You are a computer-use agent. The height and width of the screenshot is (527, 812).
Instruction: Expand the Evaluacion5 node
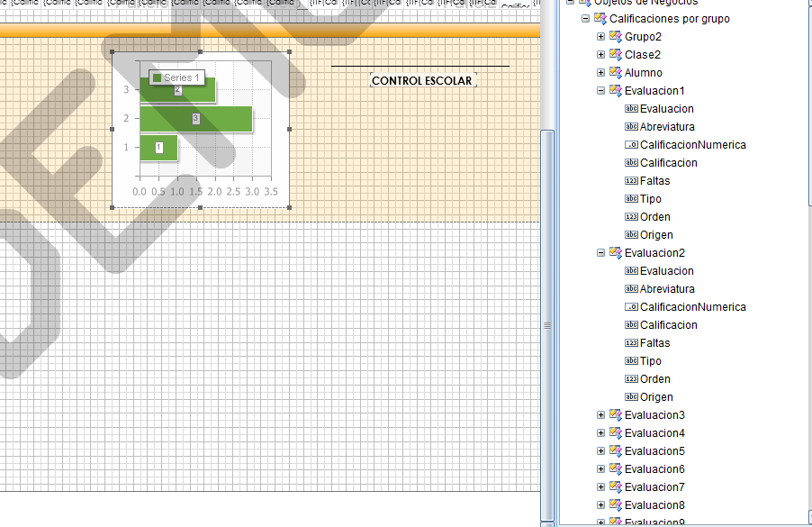click(x=600, y=450)
